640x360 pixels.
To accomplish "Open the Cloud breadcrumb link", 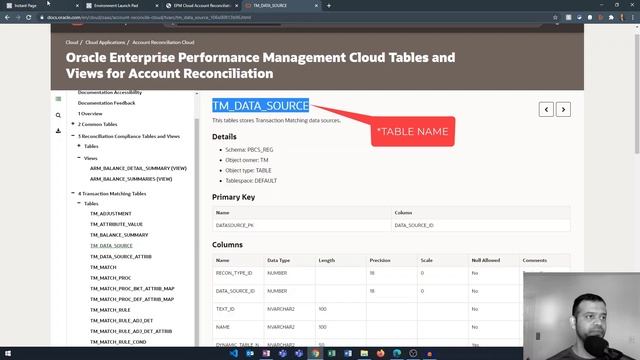I will pos(72,42).
